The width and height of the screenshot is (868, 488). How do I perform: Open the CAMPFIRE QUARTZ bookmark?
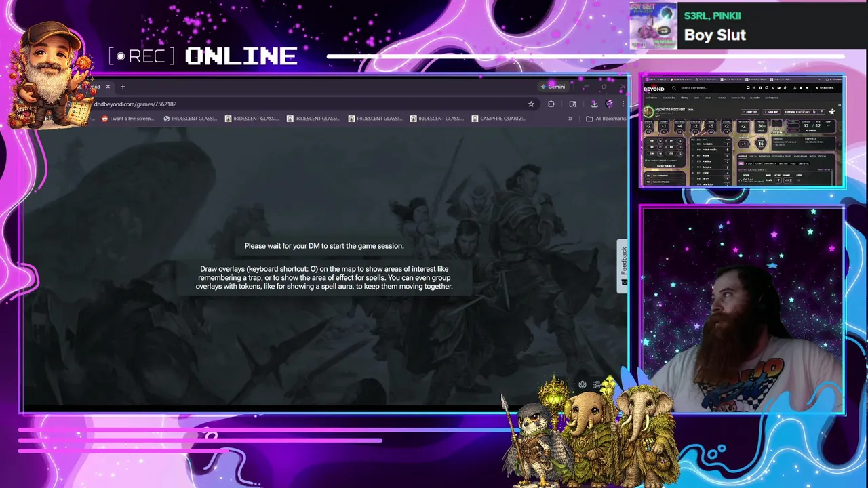tap(498, 119)
